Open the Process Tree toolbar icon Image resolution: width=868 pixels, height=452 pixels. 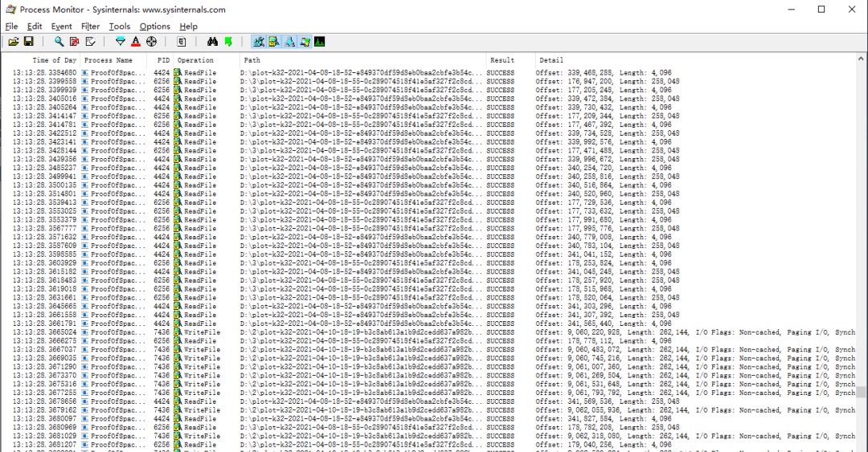182,42
